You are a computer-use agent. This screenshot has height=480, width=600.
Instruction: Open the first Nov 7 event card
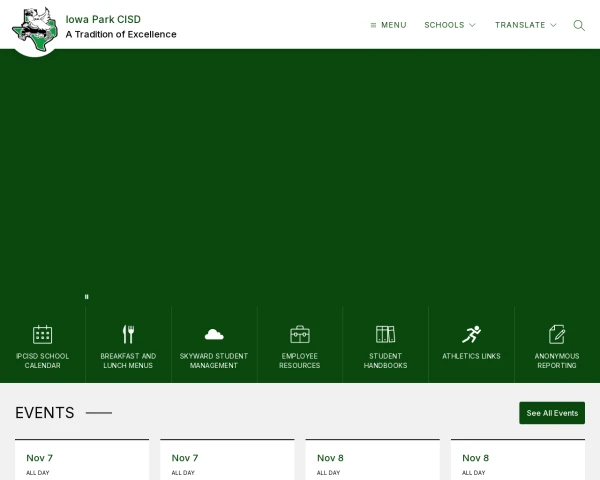point(82,460)
